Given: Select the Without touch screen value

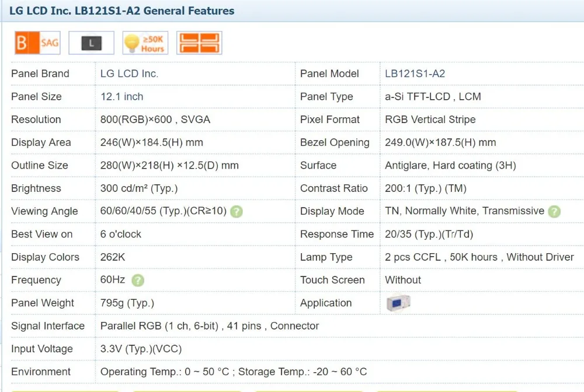Looking at the screenshot, I should click(403, 280).
